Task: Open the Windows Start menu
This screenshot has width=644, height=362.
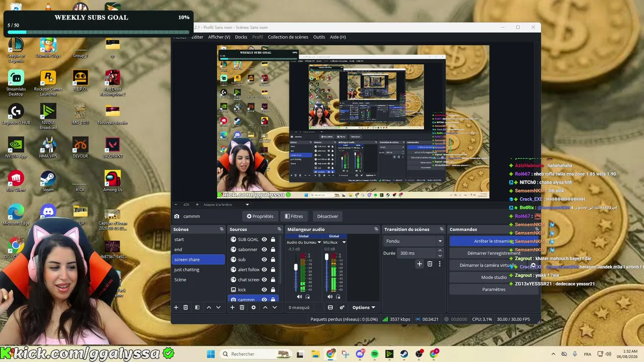Action: point(211,354)
